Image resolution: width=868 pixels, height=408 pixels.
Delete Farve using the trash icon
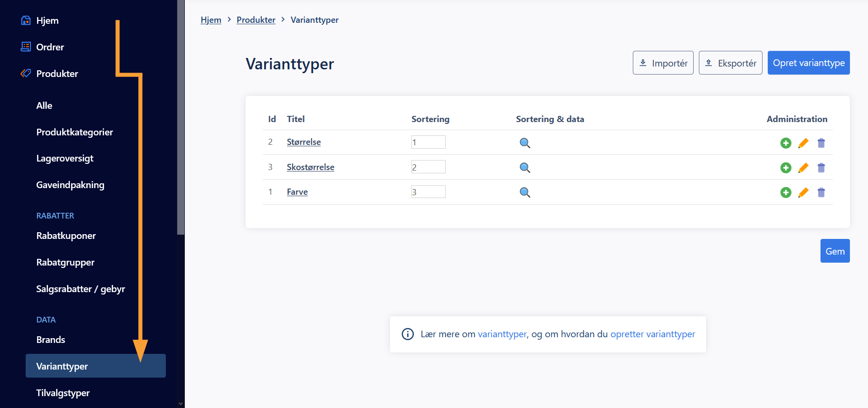point(821,192)
